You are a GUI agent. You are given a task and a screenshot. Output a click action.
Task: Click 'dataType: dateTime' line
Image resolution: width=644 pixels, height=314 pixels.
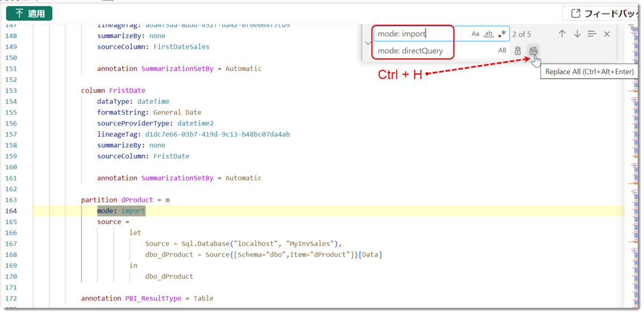133,101
